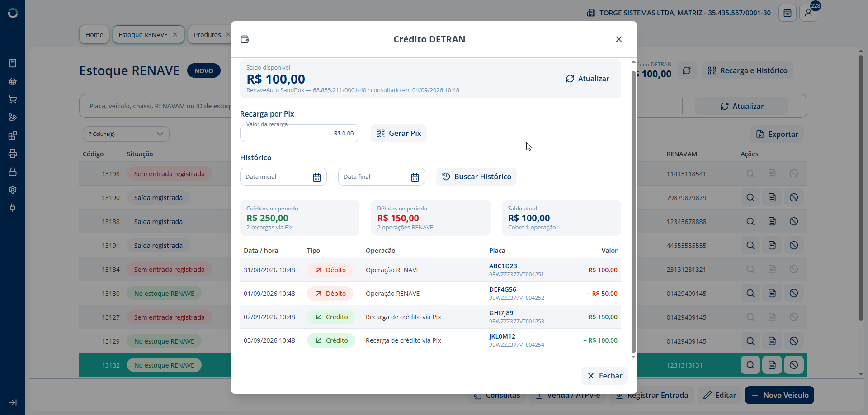
Task: Open the calendar icon in top bar
Action: pos(787,13)
